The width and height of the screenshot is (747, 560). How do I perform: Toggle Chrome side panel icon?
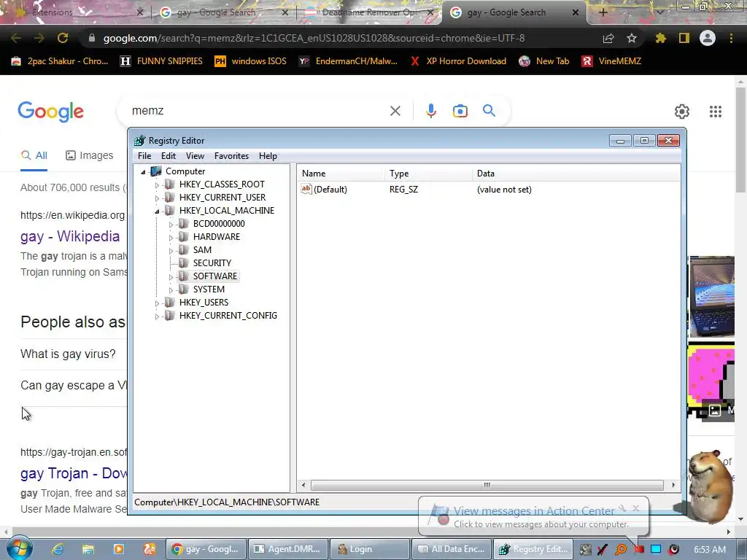pyautogui.click(x=684, y=38)
